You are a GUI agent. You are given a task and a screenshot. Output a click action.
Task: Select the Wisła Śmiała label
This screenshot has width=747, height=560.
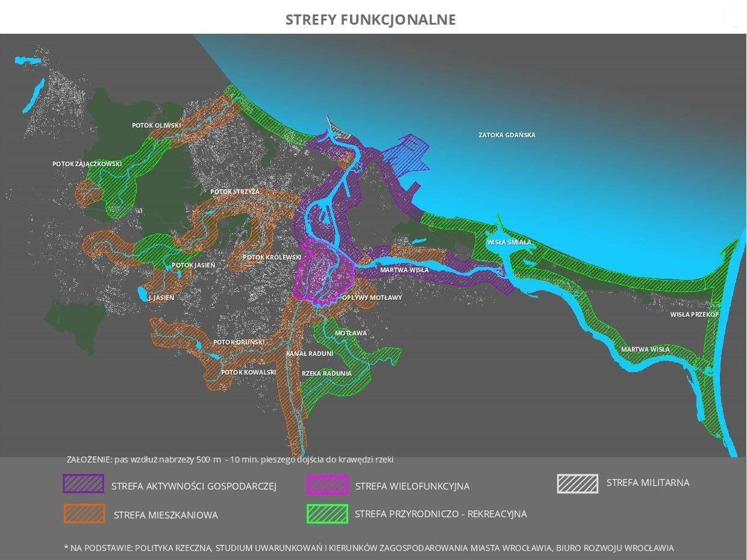[x=509, y=242]
